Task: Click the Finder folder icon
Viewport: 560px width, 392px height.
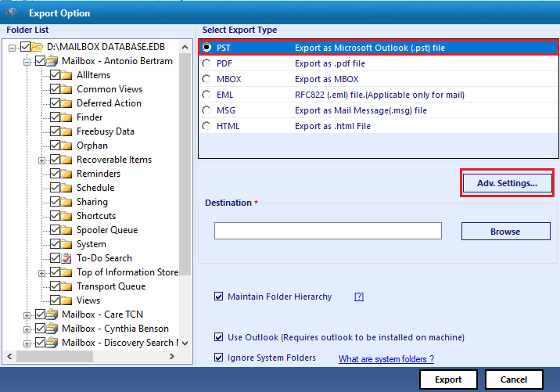Action: [67, 117]
